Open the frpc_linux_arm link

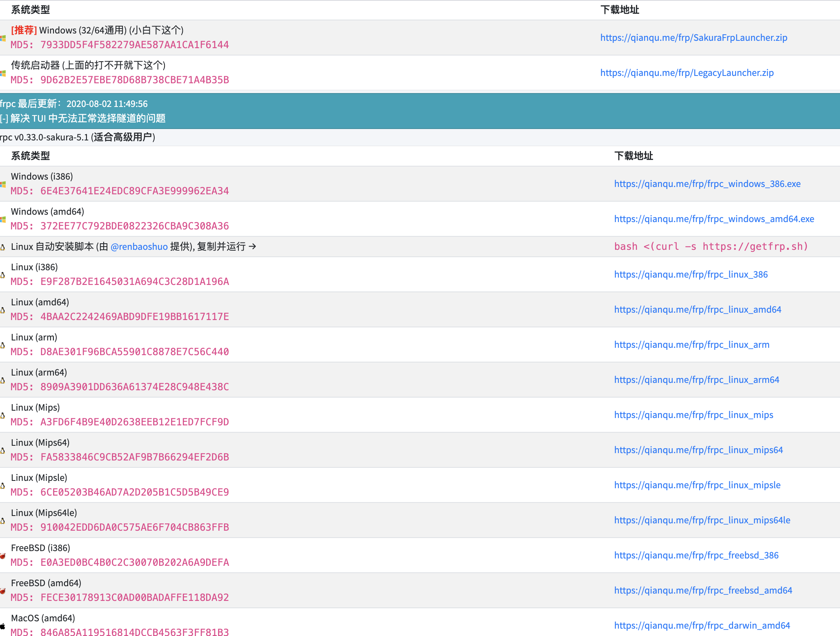(691, 345)
